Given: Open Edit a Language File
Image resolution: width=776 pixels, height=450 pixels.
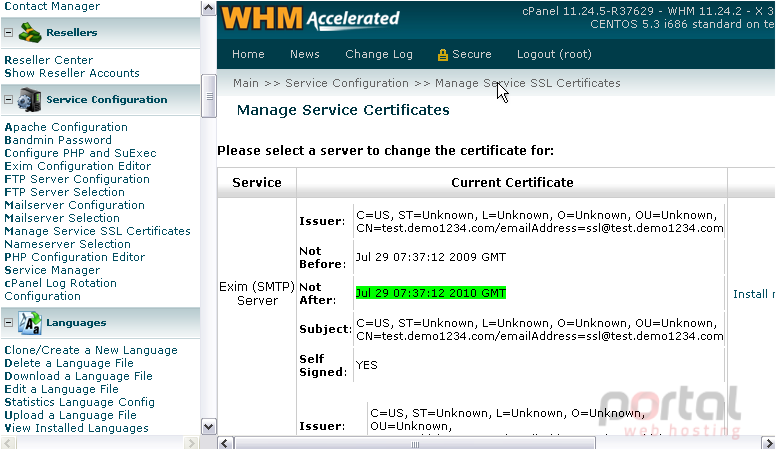Looking at the screenshot, I should tap(61, 389).
